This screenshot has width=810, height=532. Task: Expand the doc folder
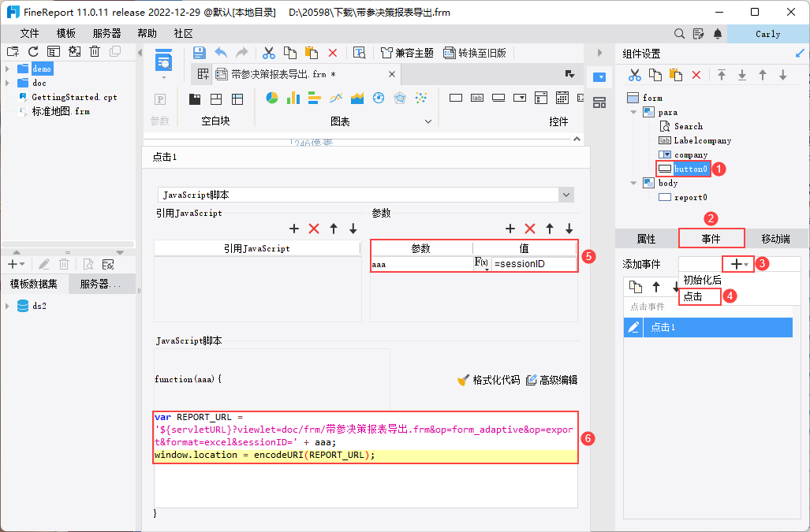pos(7,83)
